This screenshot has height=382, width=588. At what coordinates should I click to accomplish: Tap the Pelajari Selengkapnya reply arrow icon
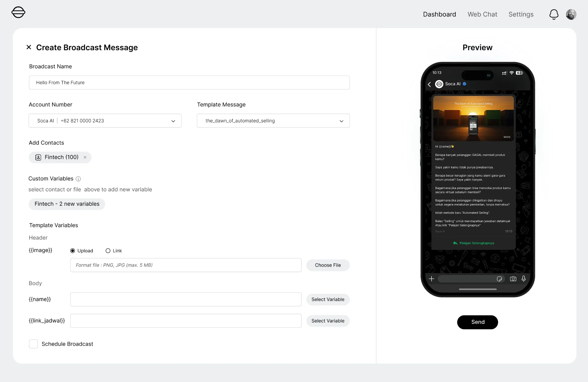point(455,243)
